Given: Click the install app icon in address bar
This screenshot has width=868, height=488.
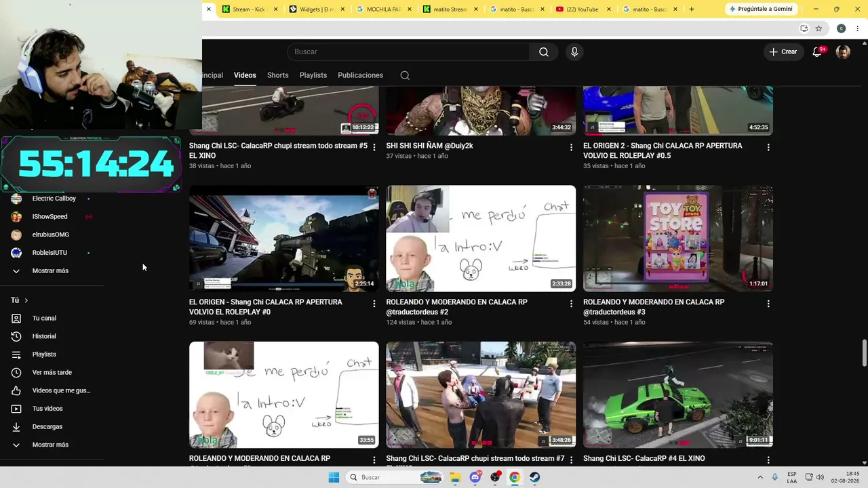Looking at the screenshot, I should click(x=804, y=28).
